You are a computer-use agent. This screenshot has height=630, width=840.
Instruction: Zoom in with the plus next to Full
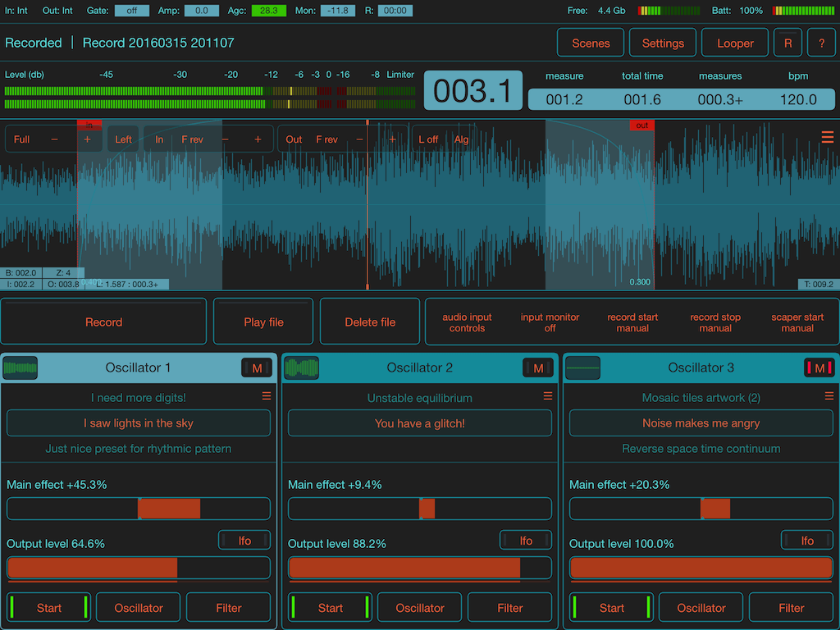(x=87, y=139)
